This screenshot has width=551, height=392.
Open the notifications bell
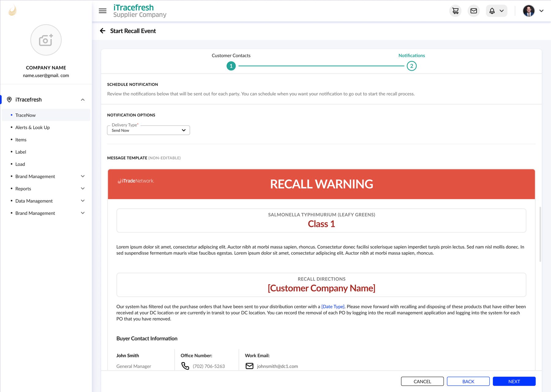[x=492, y=11]
